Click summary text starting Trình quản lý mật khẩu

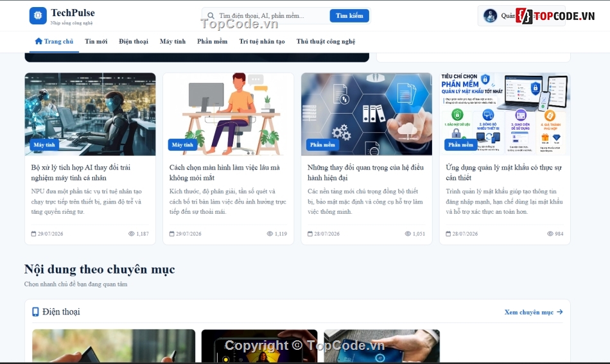504,202
